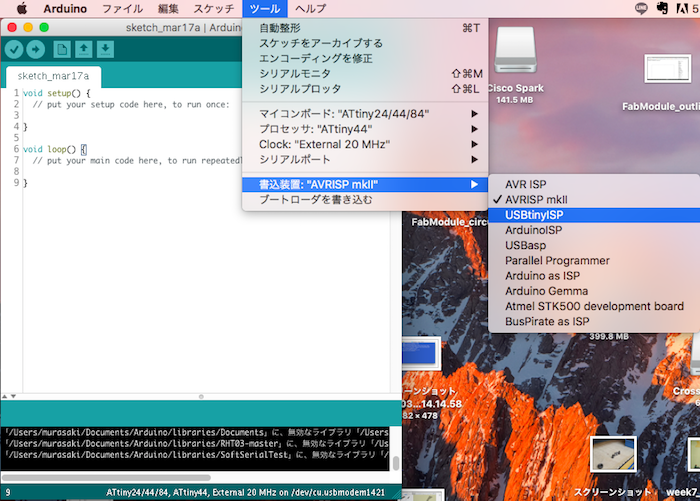Select Arduino as ISP programmer
700x501 pixels.
[x=594, y=276]
